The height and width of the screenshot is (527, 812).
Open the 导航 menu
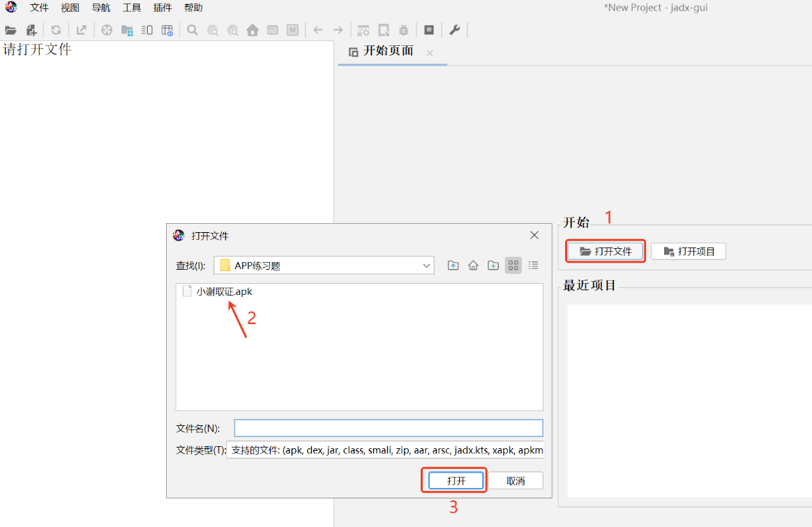(x=101, y=8)
